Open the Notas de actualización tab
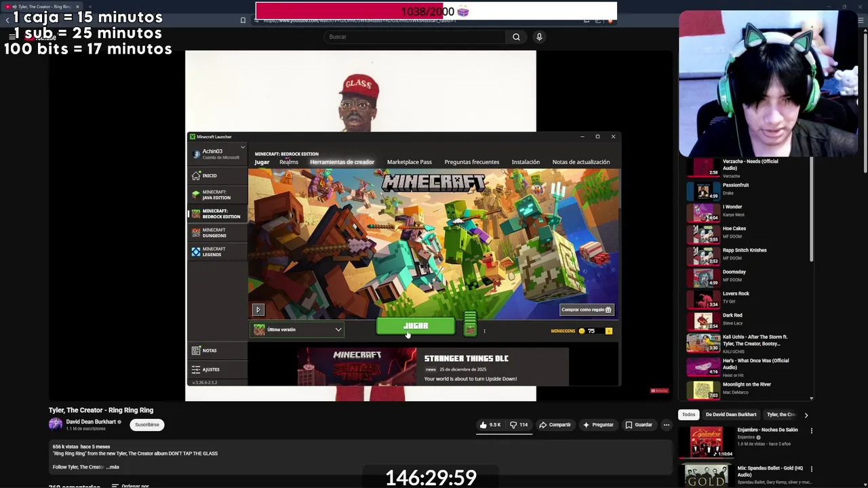Viewport: 868px width, 488px height. tap(581, 162)
